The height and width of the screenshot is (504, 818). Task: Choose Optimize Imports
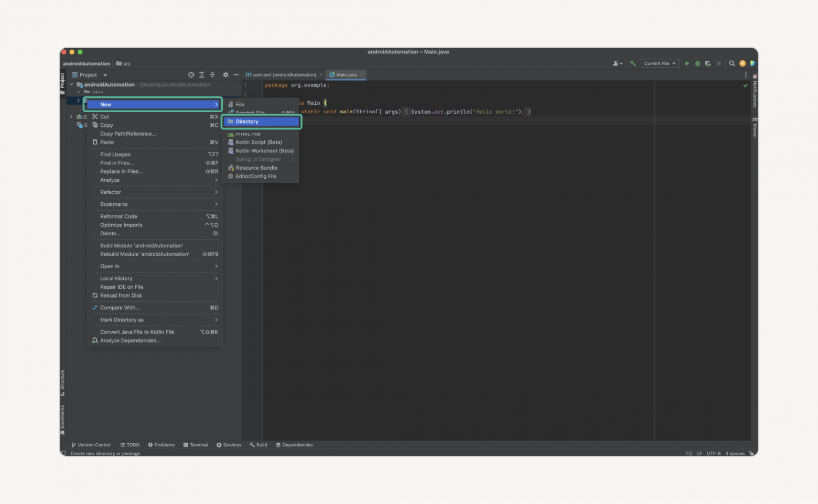pos(155,225)
